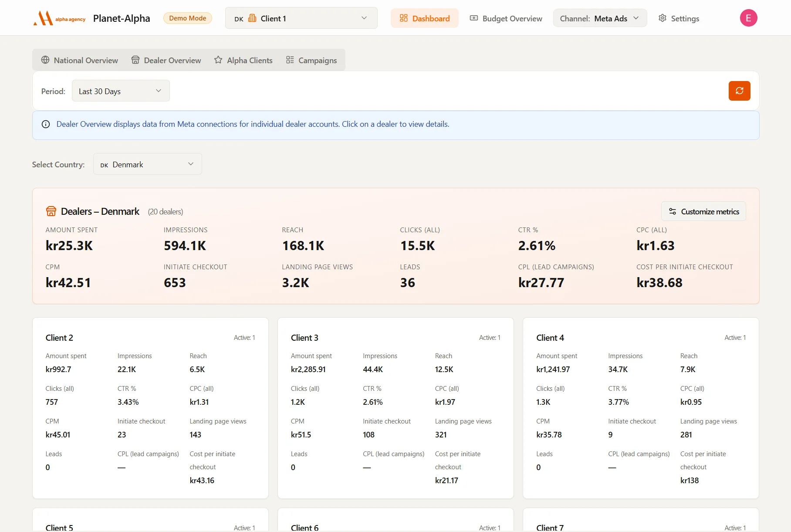Select the Dealer Overview tab
The height and width of the screenshot is (532, 791).
point(166,60)
